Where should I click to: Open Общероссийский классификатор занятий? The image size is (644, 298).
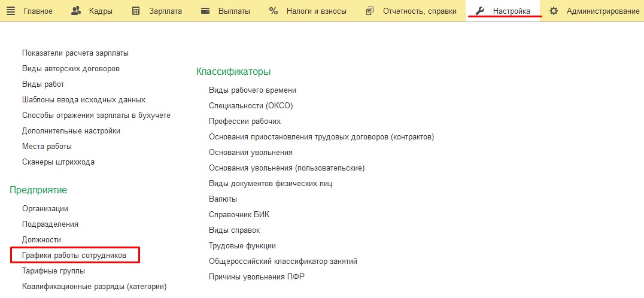[283, 261]
